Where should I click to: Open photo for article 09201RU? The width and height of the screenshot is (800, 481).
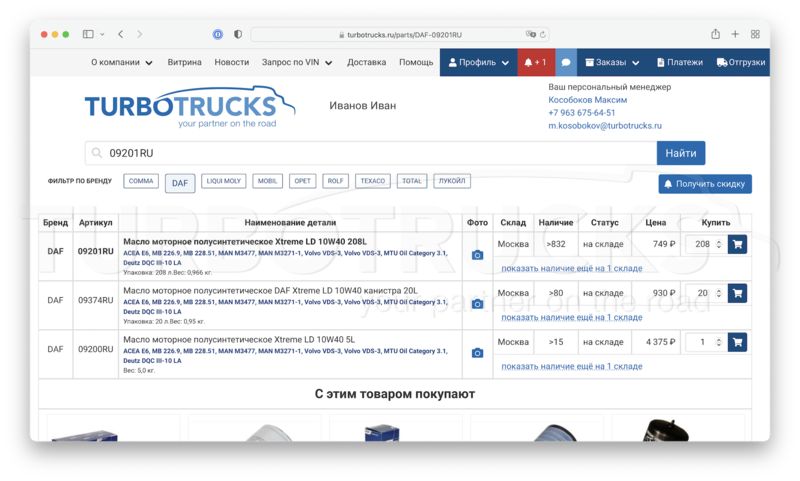click(477, 255)
